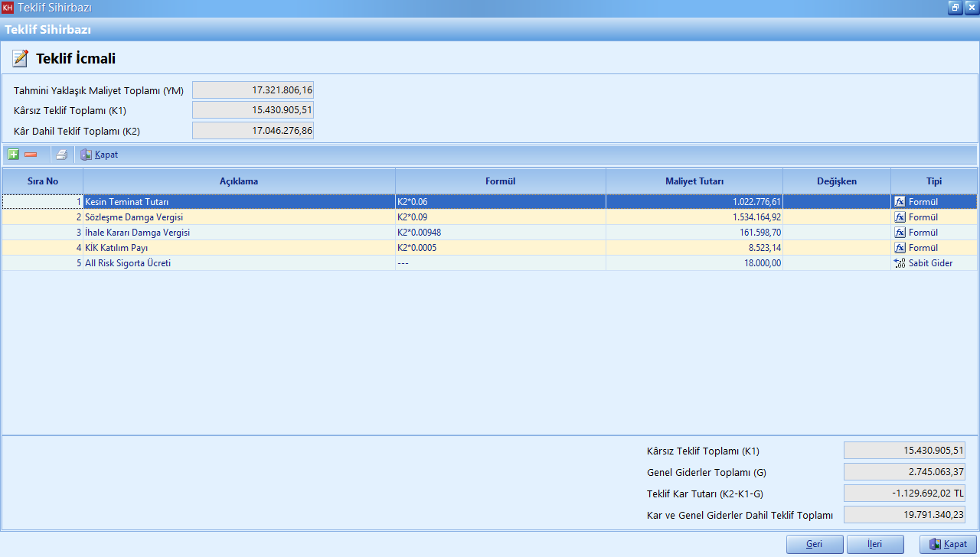This screenshot has height=557, width=980.
Task: Click the Sabit Gider icon in All Risk row
Action: 900,263
